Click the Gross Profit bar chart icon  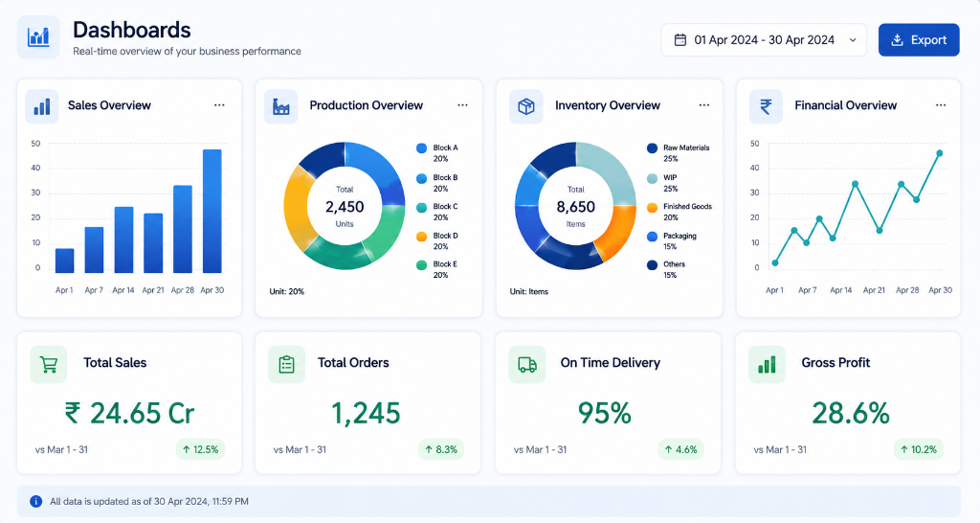click(767, 364)
